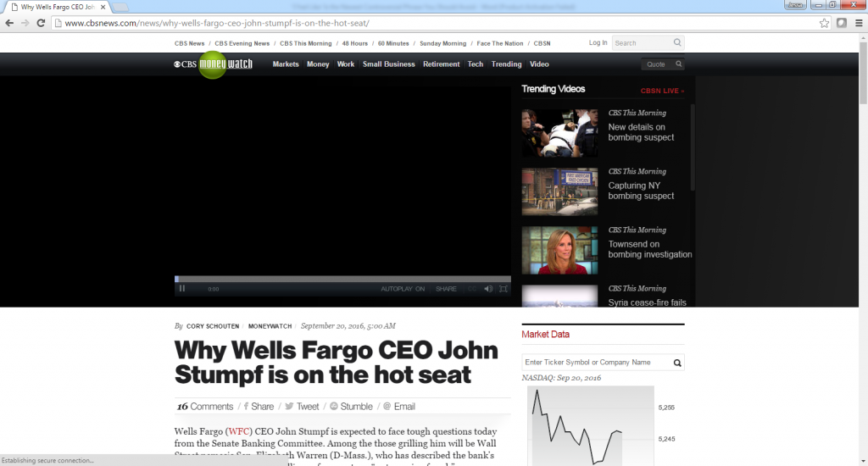
Task: Pause the video player
Action: point(181,288)
